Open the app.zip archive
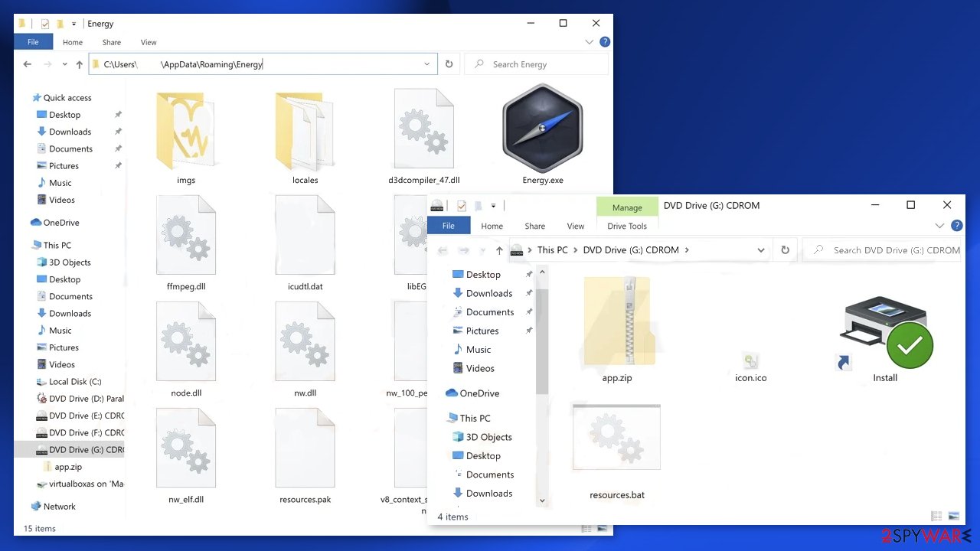The width and height of the screenshot is (980, 551). [x=616, y=321]
